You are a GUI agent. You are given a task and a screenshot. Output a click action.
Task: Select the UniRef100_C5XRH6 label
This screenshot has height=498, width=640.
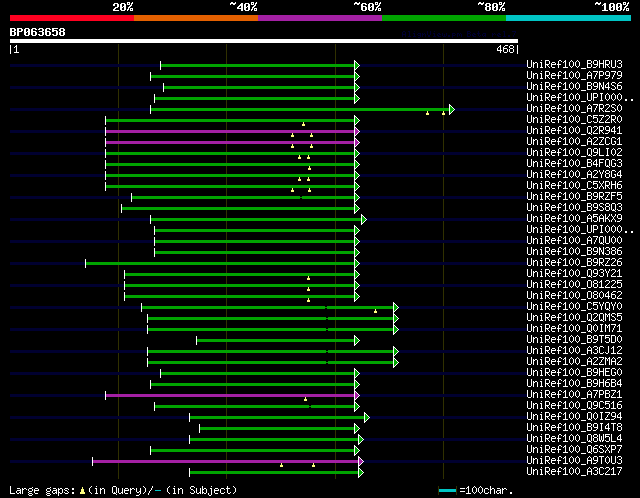[574, 185]
